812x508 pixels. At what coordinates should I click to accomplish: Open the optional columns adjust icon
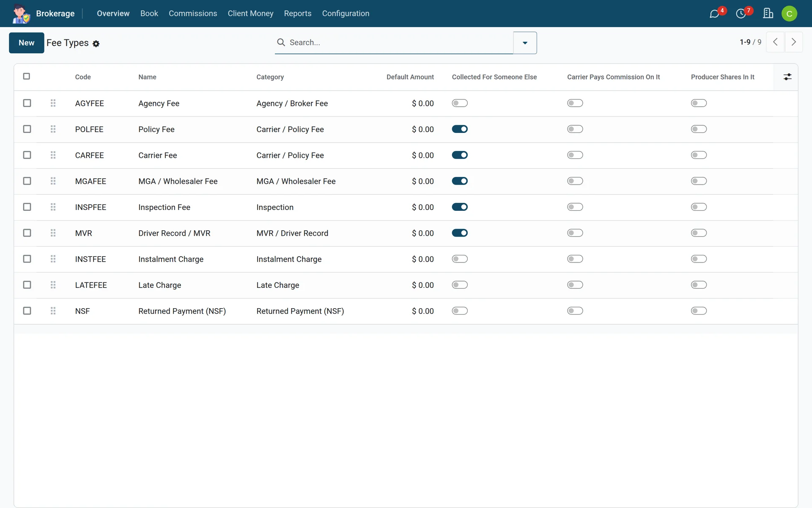point(787,77)
